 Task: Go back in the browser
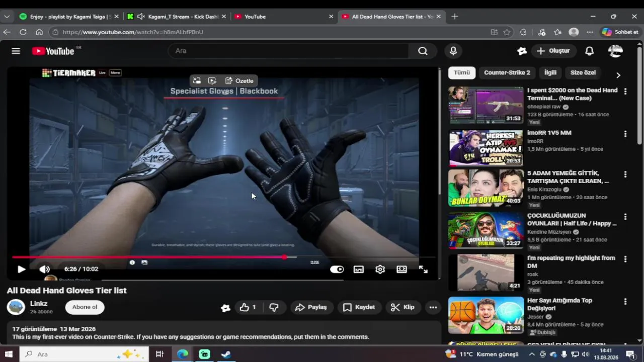(7, 32)
